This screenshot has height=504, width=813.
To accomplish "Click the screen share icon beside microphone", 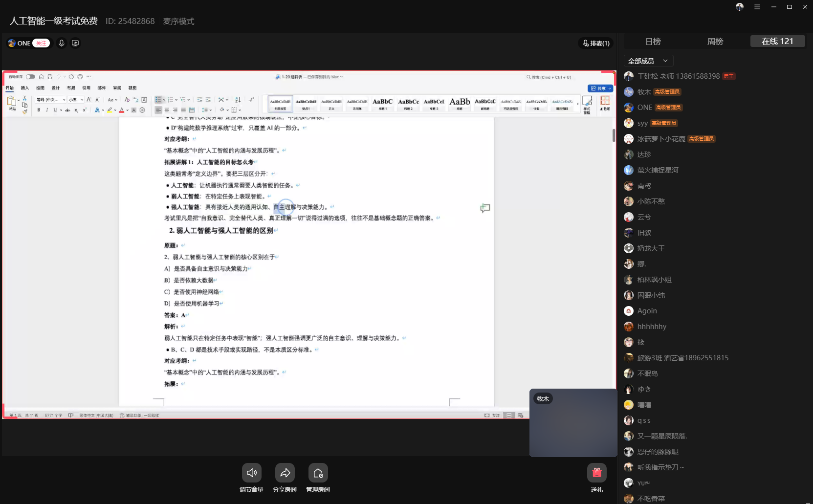I will pos(75,43).
